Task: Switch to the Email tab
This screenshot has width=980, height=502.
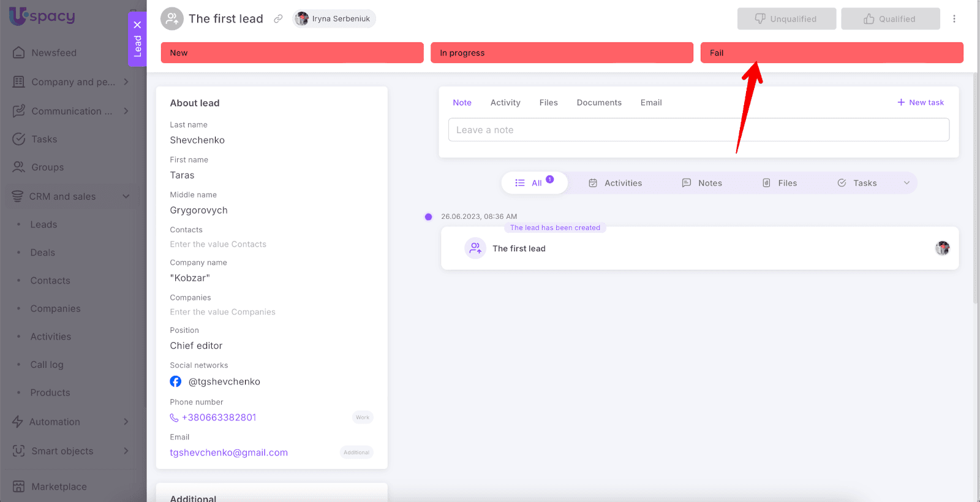Action: pyautogui.click(x=650, y=103)
